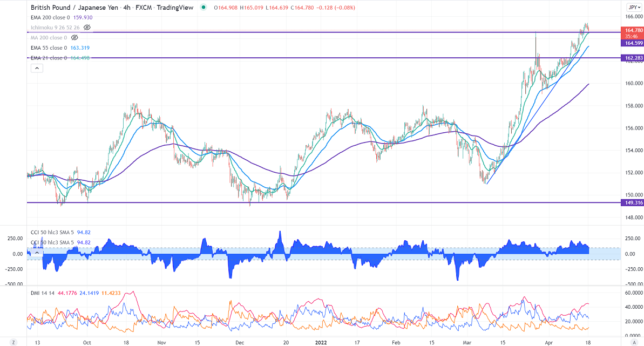Click the Feb label on time axis
Image resolution: width=644 pixels, height=346 pixels.
[x=396, y=342]
